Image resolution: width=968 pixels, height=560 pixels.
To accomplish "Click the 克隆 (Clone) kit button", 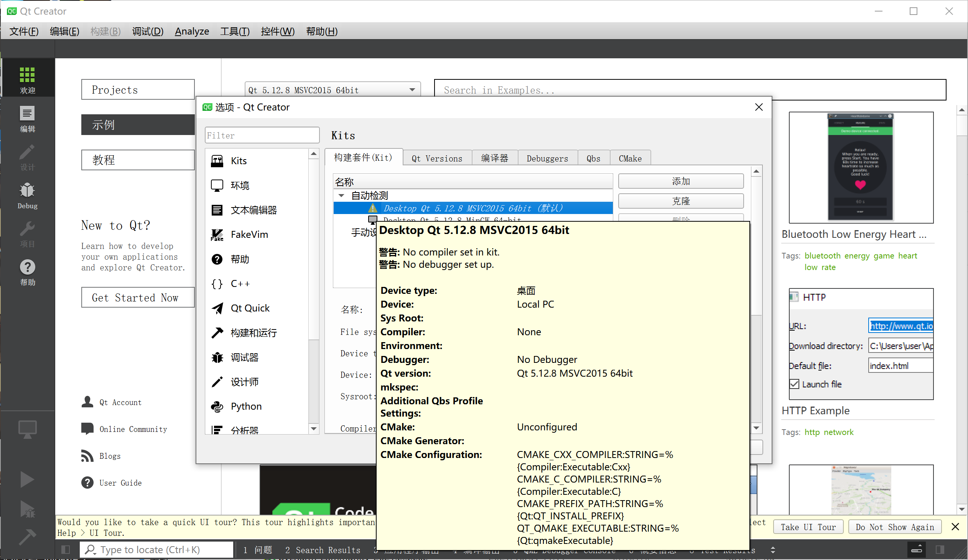I will coord(681,201).
